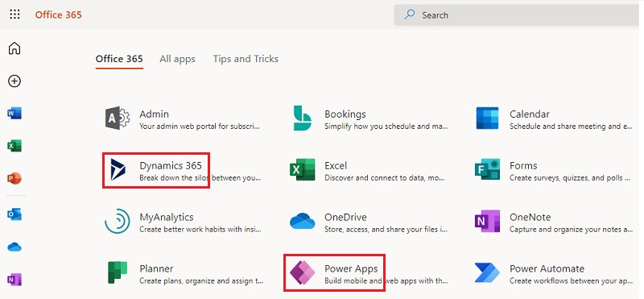This screenshot has height=299, width=644.
Task: Open the app launcher waffle icon
Action: [14, 15]
